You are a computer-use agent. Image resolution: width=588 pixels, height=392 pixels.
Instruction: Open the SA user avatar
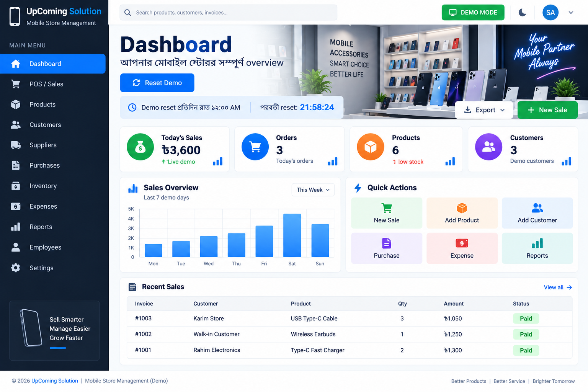(x=550, y=13)
